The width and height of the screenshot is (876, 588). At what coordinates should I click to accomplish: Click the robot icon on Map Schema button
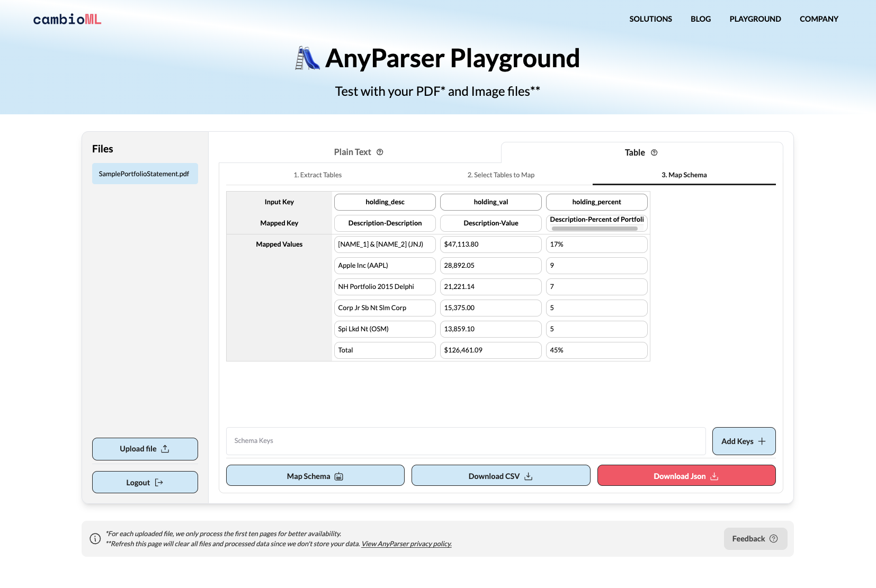(339, 476)
